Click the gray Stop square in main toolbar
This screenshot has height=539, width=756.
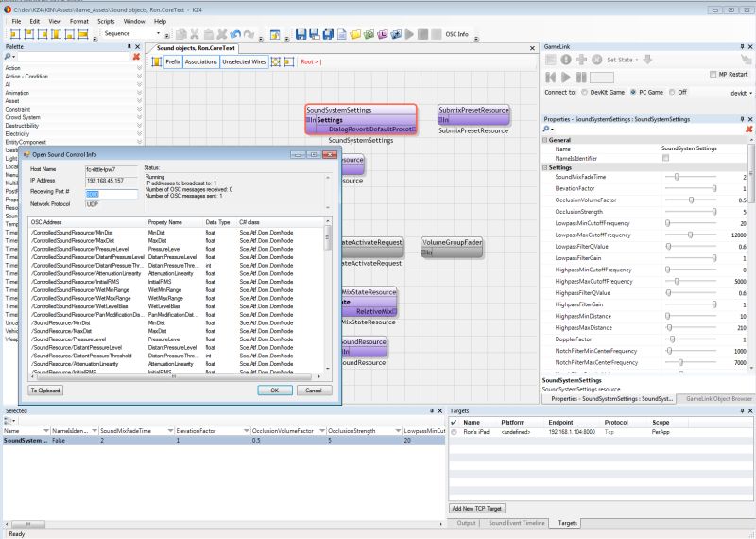(x=422, y=34)
